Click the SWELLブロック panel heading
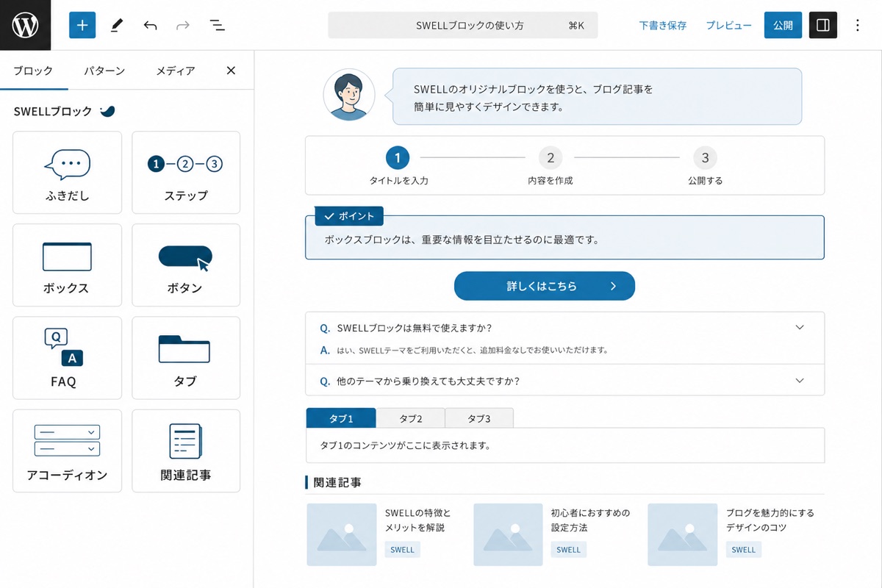Viewport: 882px width, 588px height. (x=53, y=112)
